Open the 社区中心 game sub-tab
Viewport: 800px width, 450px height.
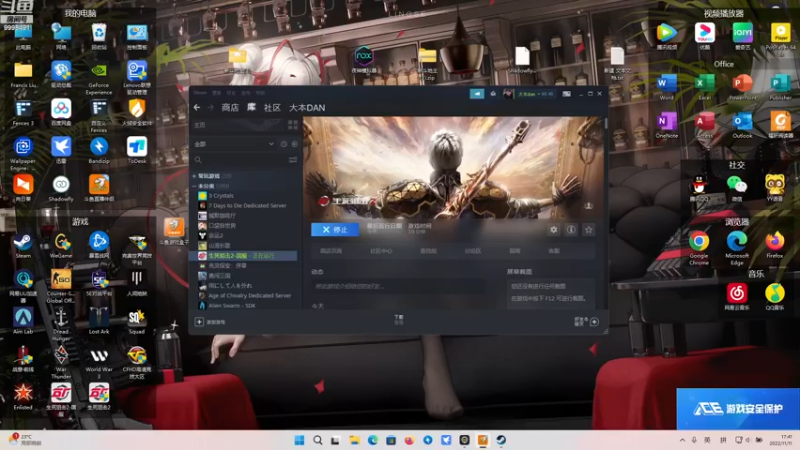pos(381,251)
